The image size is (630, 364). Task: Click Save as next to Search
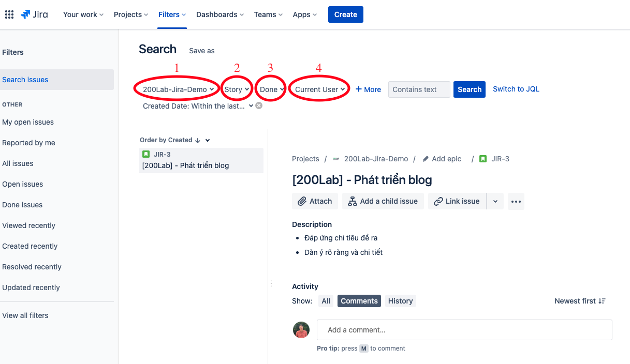point(202,51)
